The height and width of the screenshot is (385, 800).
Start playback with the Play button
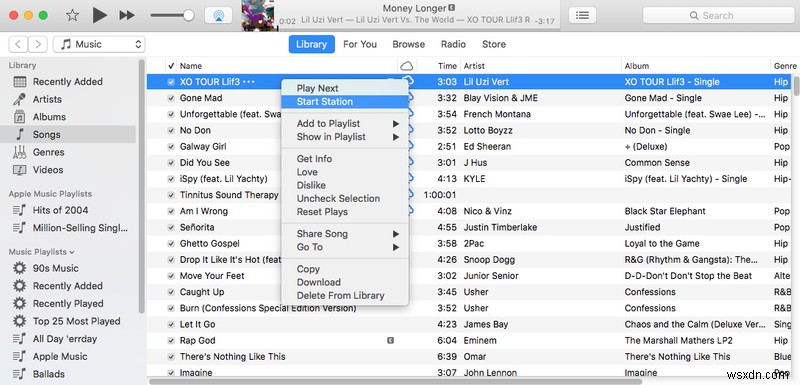pyautogui.click(x=99, y=15)
